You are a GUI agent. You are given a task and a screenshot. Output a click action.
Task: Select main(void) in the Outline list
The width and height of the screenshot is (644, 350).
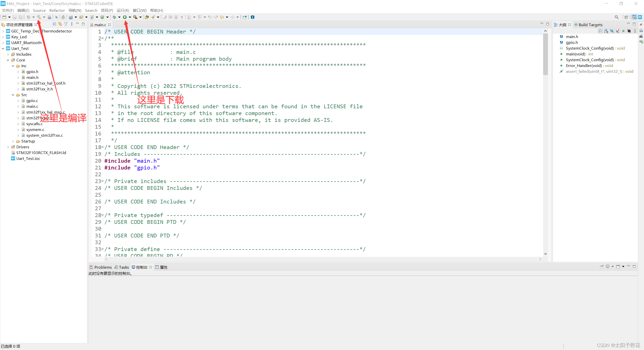[x=576, y=54]
